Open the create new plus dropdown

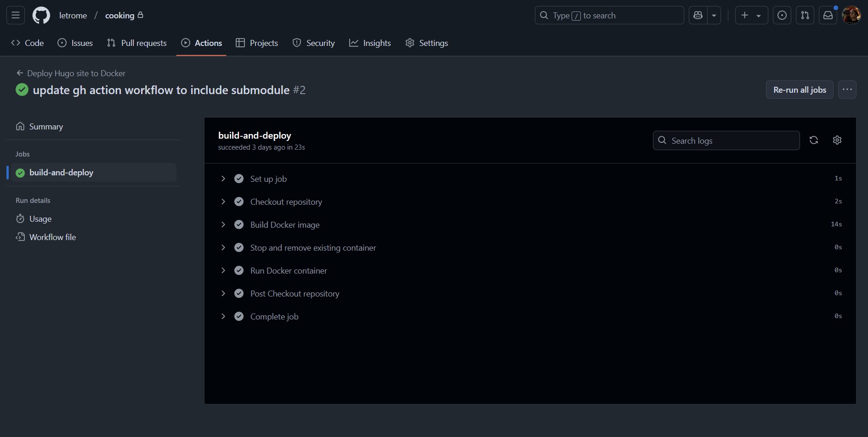[751, 15]
